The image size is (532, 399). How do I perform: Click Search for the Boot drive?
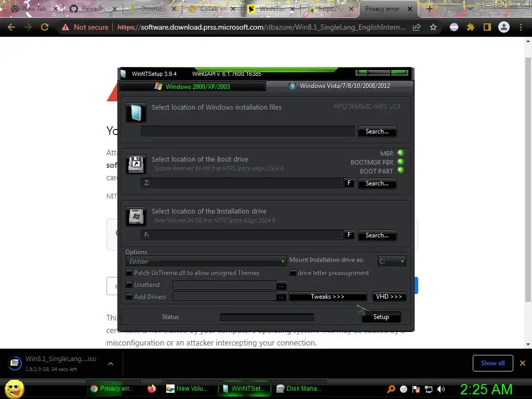pos(377,183)
